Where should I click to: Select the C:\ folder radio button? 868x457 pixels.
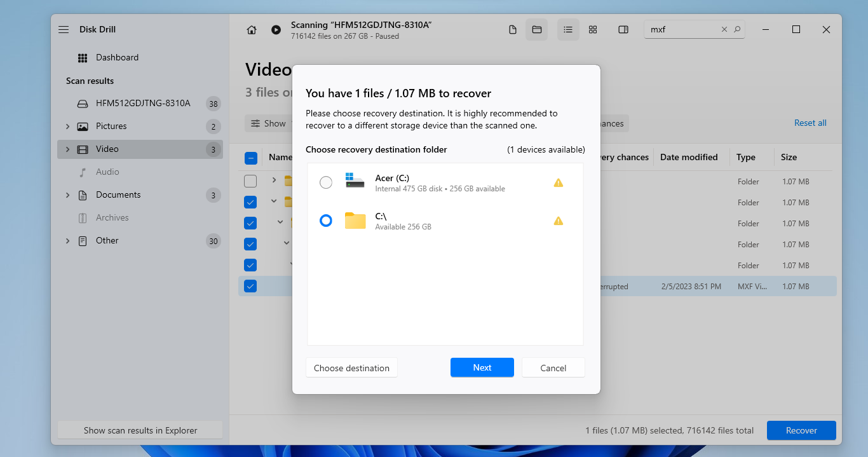click(326, 221)
